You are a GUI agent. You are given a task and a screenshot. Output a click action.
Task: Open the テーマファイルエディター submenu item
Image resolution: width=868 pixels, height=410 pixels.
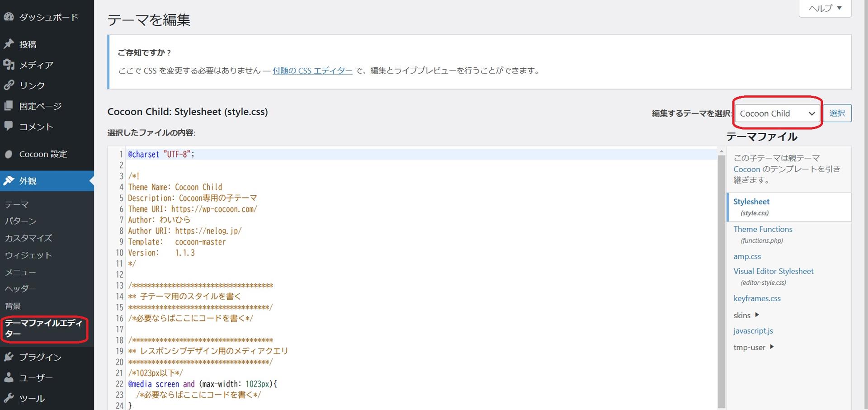click(x=43, y=329)
